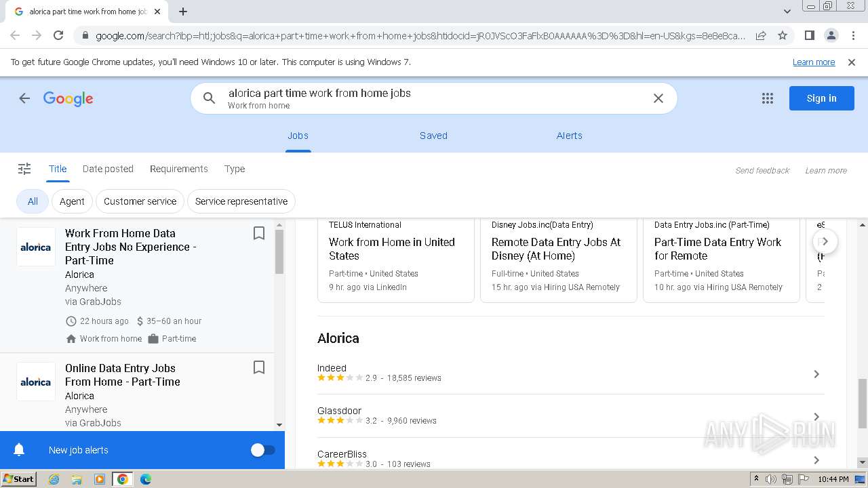Screen dimensions: 868x488
Task: Open the Type filter
Action: 235,169
